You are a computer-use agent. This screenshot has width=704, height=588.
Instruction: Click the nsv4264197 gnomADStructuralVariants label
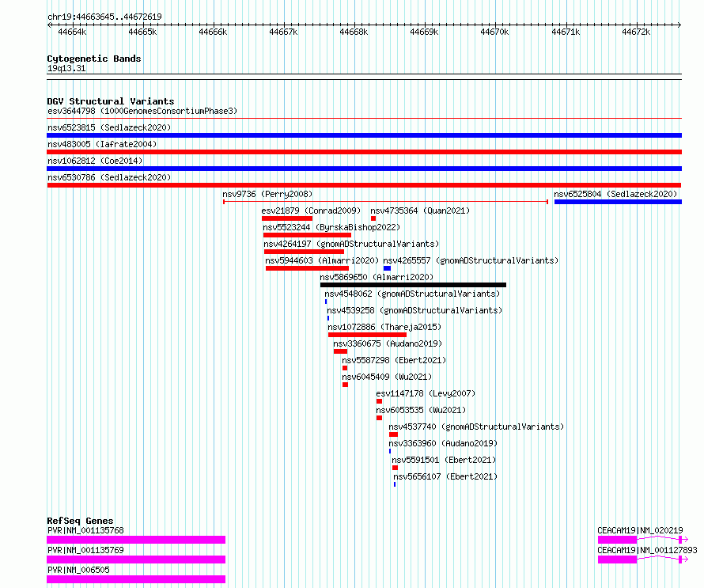click(x=351, y=244)
